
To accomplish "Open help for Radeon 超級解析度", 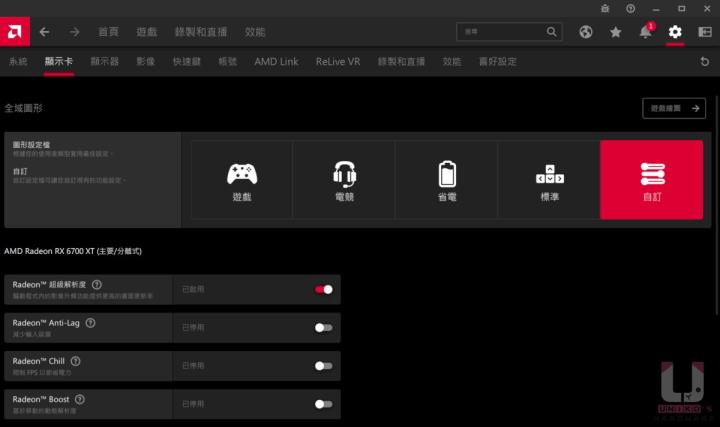I will [97, 285].
